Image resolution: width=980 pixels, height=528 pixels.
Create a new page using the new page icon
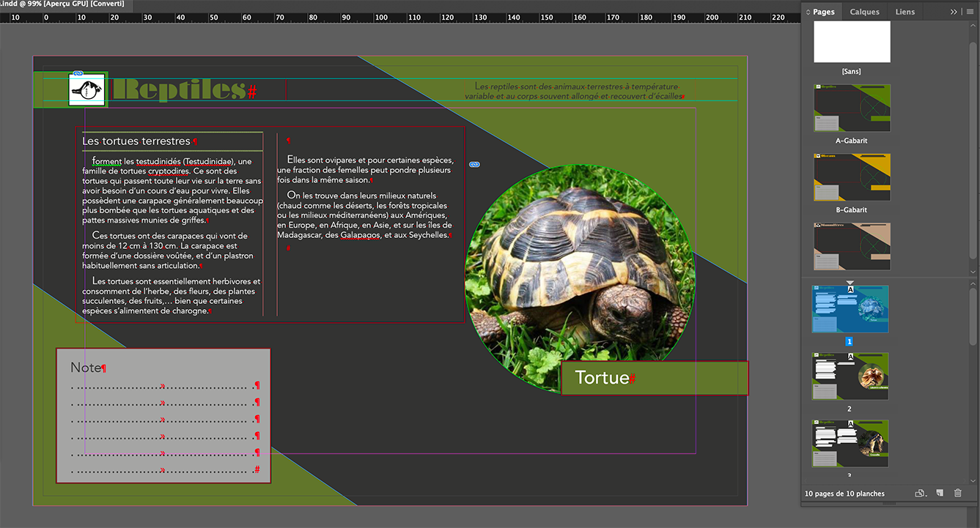point(940,493)
